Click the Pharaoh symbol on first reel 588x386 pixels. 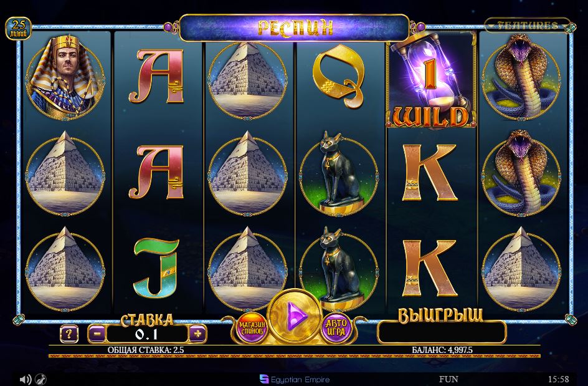(x=65, y=78)
